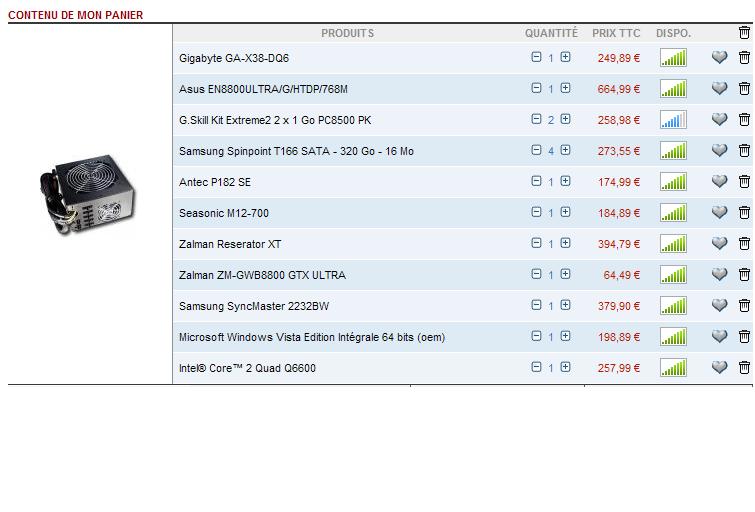Open the Gigabyte GA-X38-DQ6 product link
The height and width of the screenshot is (512, 755).
pos(234,58)
